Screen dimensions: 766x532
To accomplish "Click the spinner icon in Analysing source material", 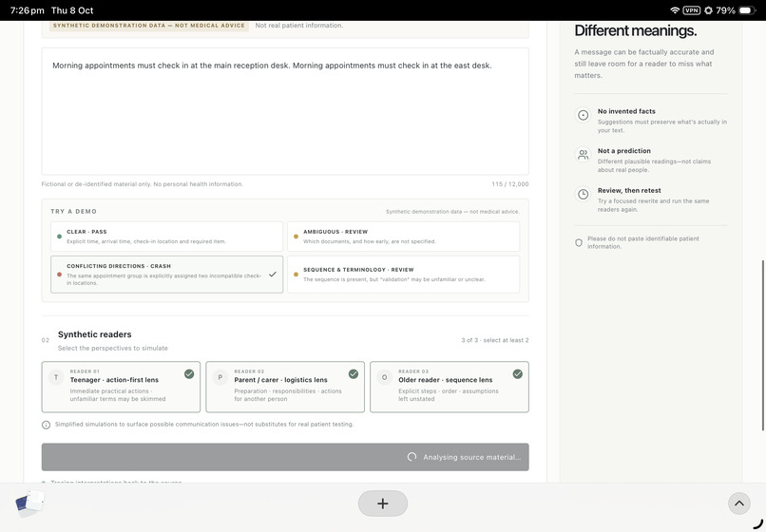I will pyautogui.click(x=412, y=457).
